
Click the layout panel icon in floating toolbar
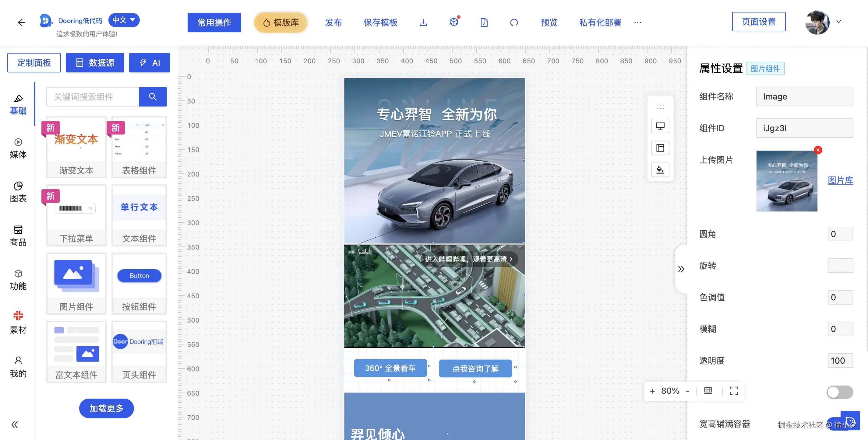pyautogui.click(x=660, y=148)
